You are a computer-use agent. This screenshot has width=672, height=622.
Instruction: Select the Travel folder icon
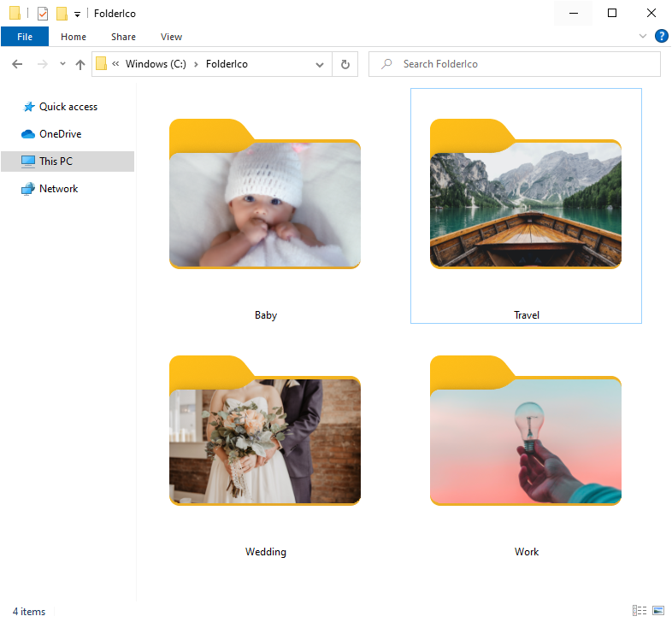526,194
